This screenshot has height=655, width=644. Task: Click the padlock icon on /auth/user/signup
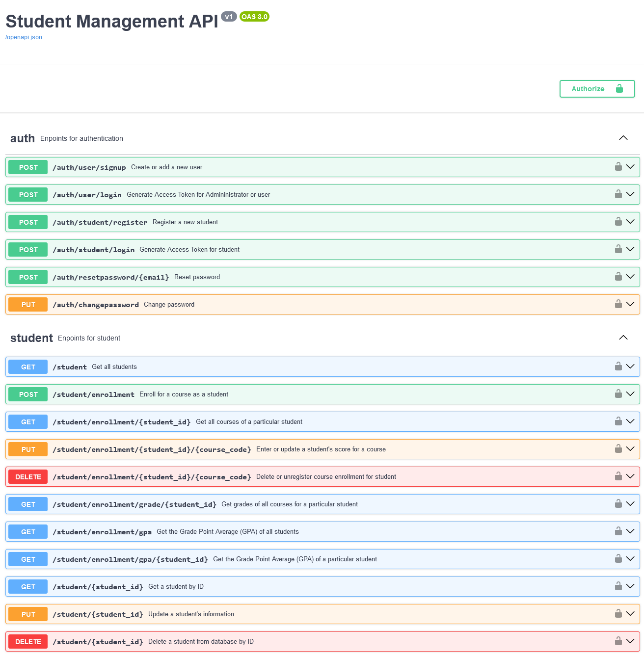point(618,167)
